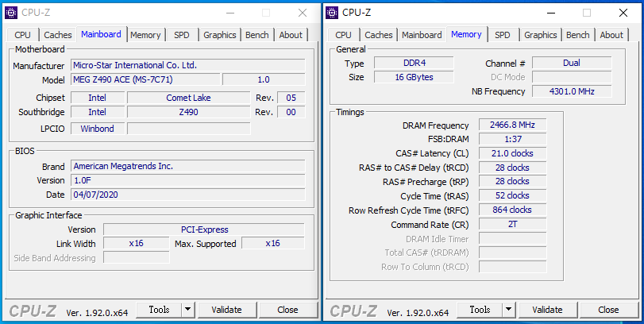Switch to the Memory tab in the left window
This screenshot has width=644, height=324.
click(145, 35)
